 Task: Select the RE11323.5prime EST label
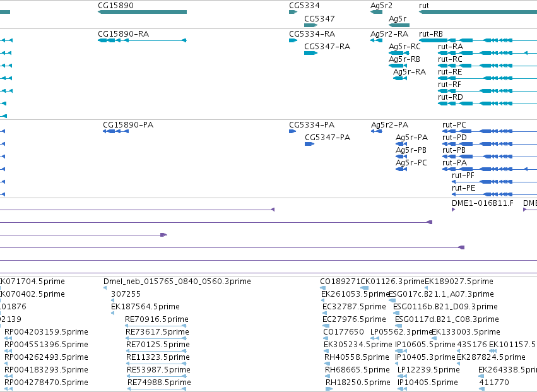pyautogui.click(x=158, y=357)
